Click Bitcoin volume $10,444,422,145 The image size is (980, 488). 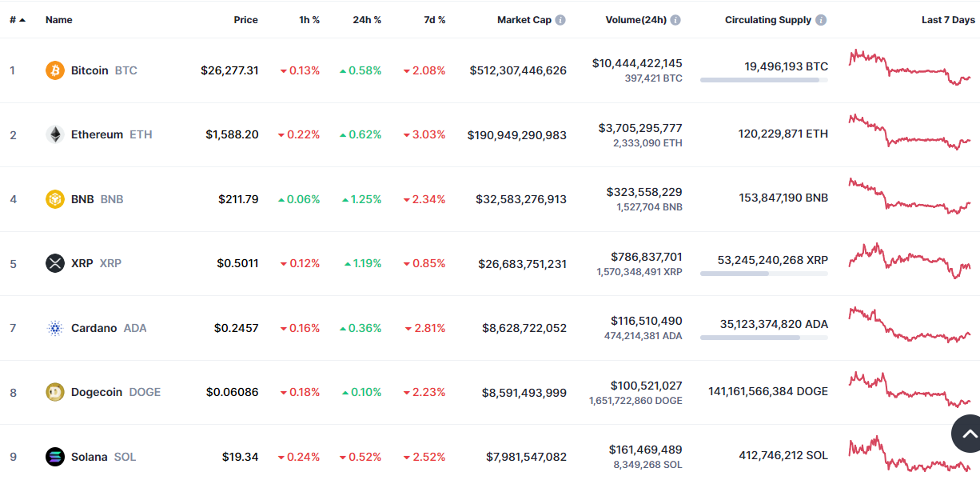pyautogui.click(x=637, y=63)
